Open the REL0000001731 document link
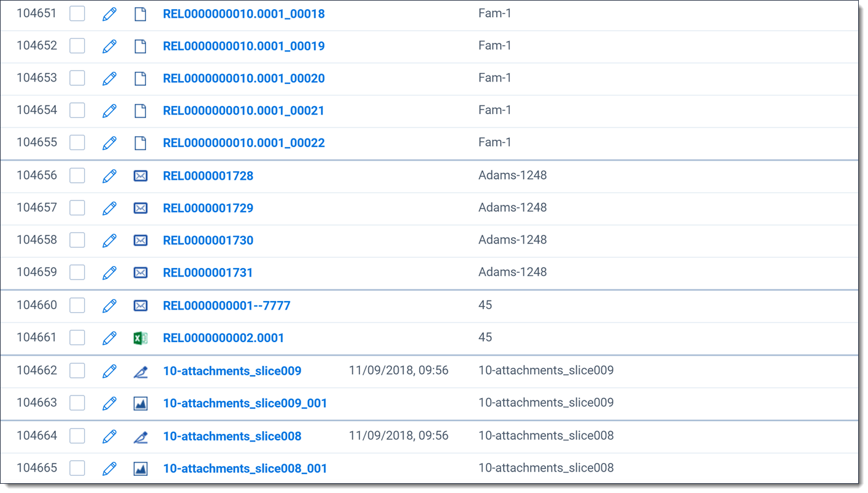This screenshot has width=868, height=493. (208, 273)
